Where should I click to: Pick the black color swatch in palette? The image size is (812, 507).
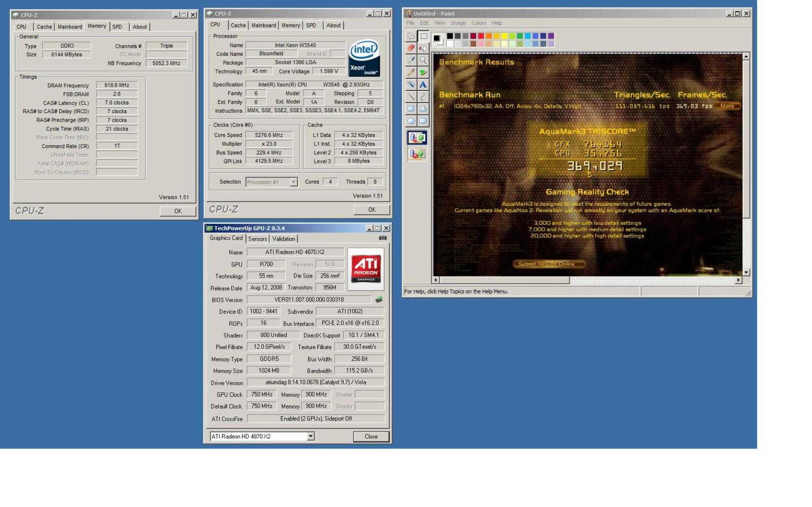click(450, 36)
